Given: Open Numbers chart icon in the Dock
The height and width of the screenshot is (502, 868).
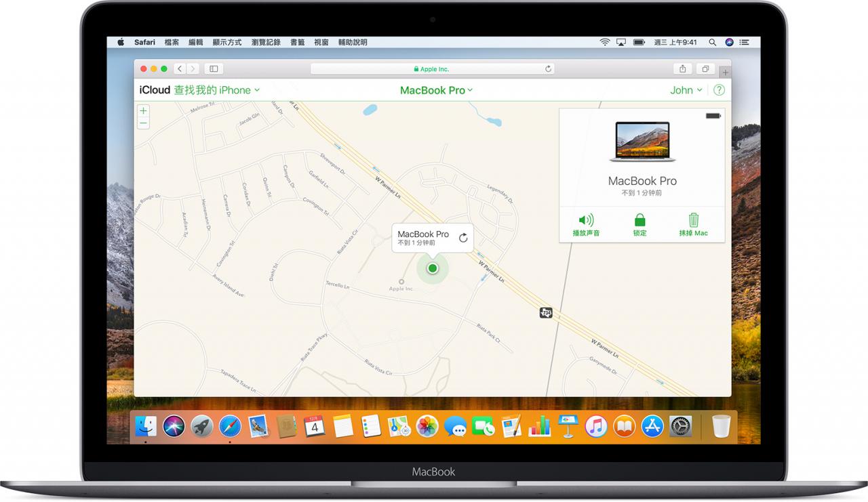Looking at the screenshot, I should (x=540, y=426).
